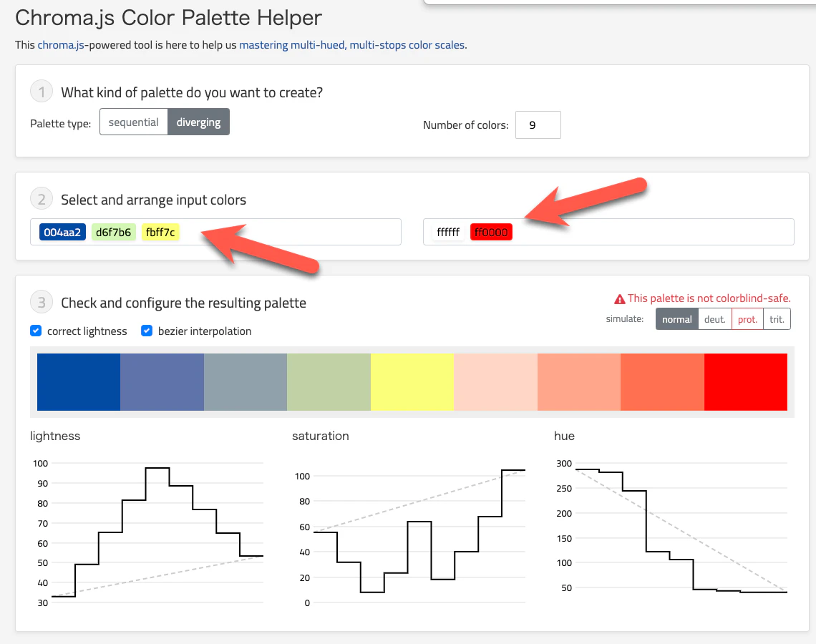The height and width of the screenshot is (644, 816).
Task: Click the dark blue palette swatch
Action: 79,382
